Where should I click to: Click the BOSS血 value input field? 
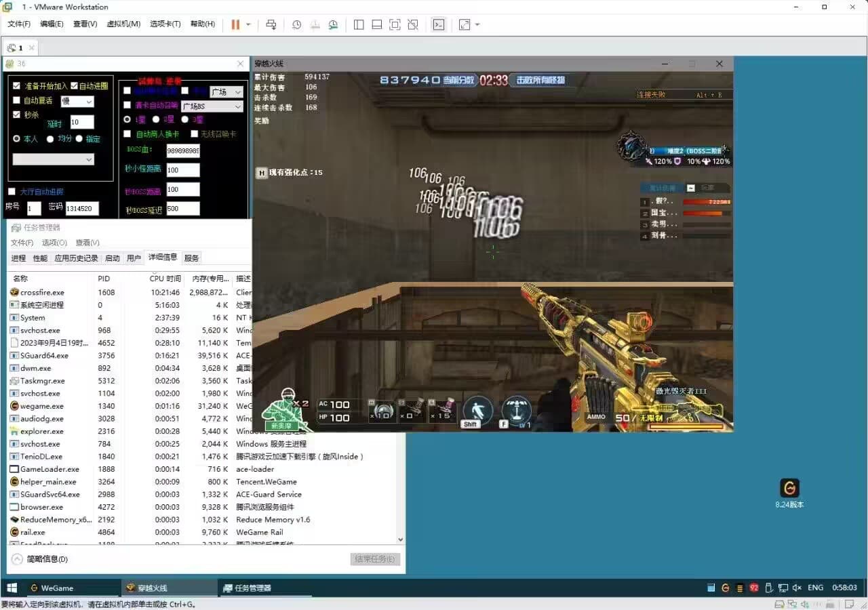click(x=183, y=151)
